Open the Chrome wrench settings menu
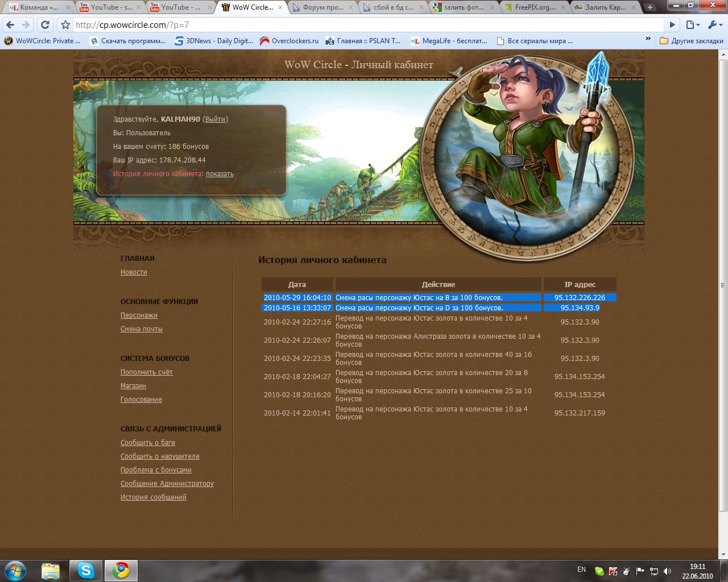This screenshot has height=582, width=728. [714, 25]
